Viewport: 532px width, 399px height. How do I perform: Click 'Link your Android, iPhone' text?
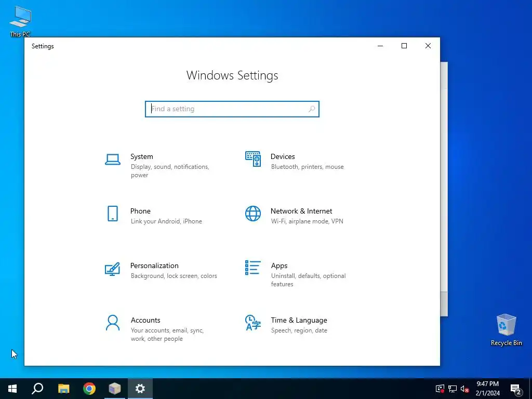[x=166, y=221]
